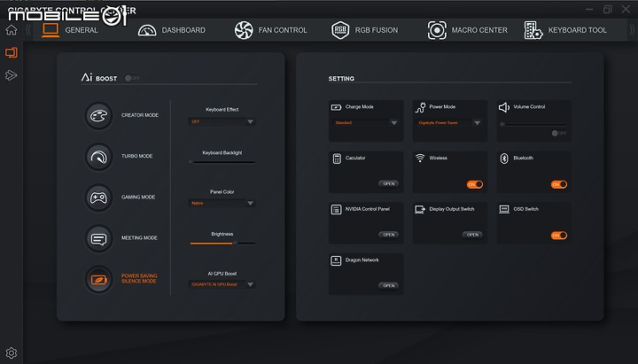This screenshot has height=364, width=638.
Task: Adjust the Brightness slider
Action: [x=222, y=244]
